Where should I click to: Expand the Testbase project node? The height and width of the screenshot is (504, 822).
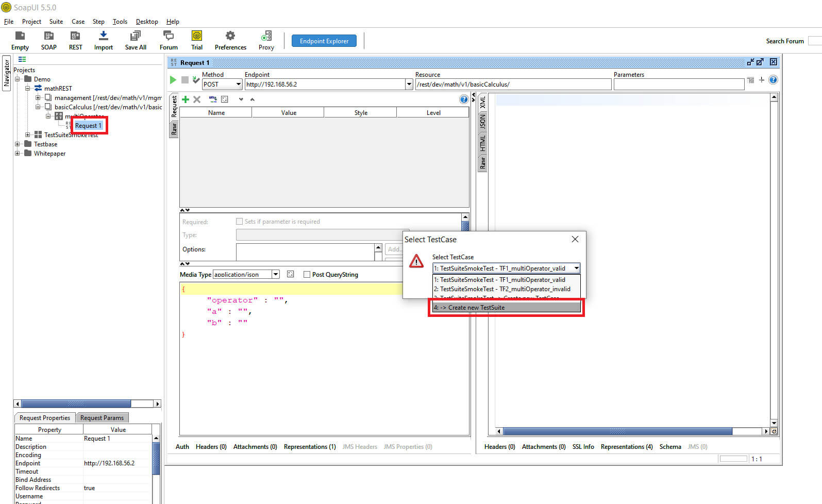18,144
